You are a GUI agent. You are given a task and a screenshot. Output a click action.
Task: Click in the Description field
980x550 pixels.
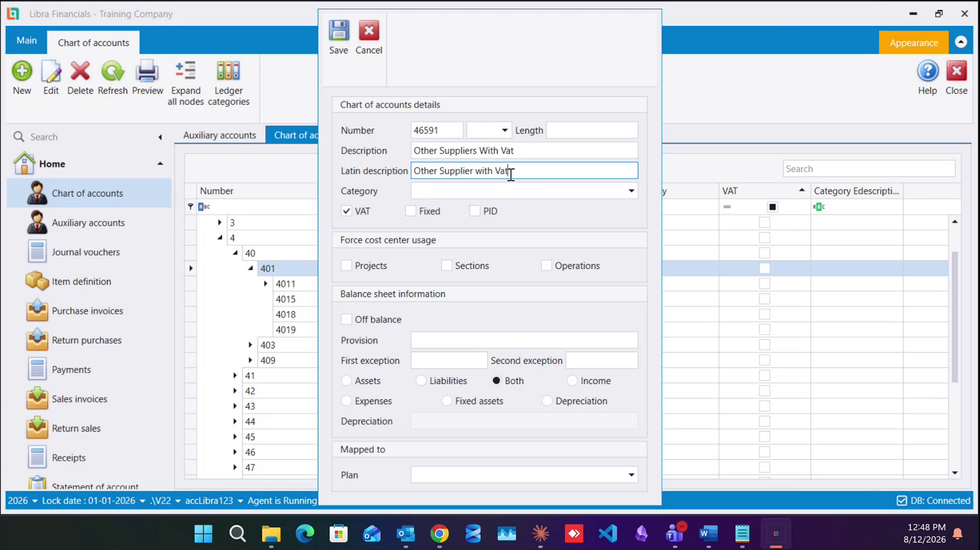[x=524, y=150]
